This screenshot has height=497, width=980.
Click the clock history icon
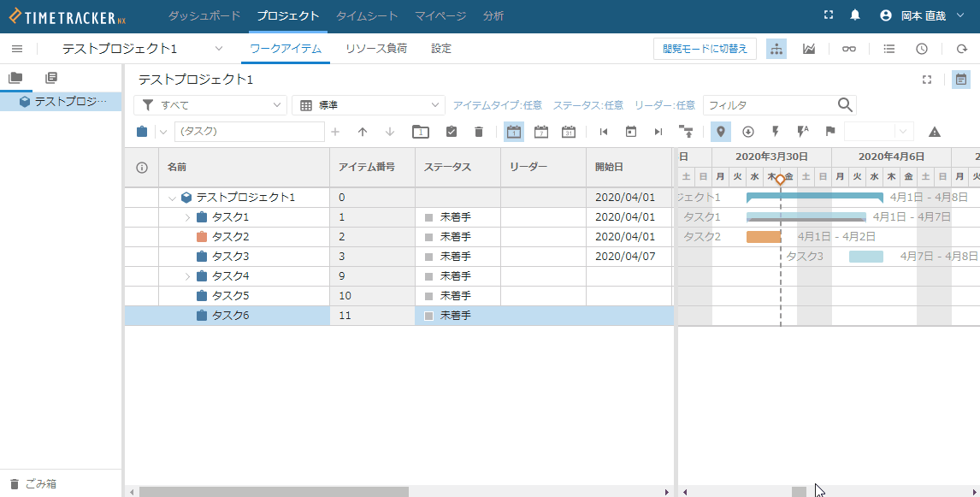click(x=922, y=49)
